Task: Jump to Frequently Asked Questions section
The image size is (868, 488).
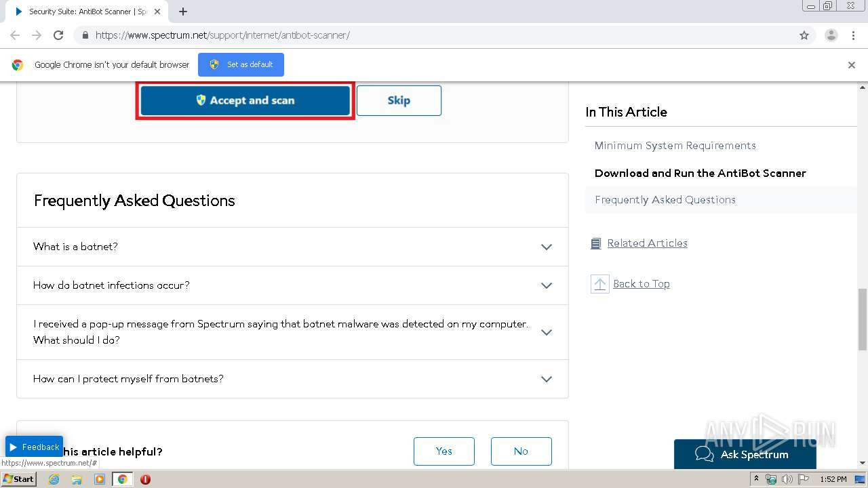Action: click(x=665, y=200)
